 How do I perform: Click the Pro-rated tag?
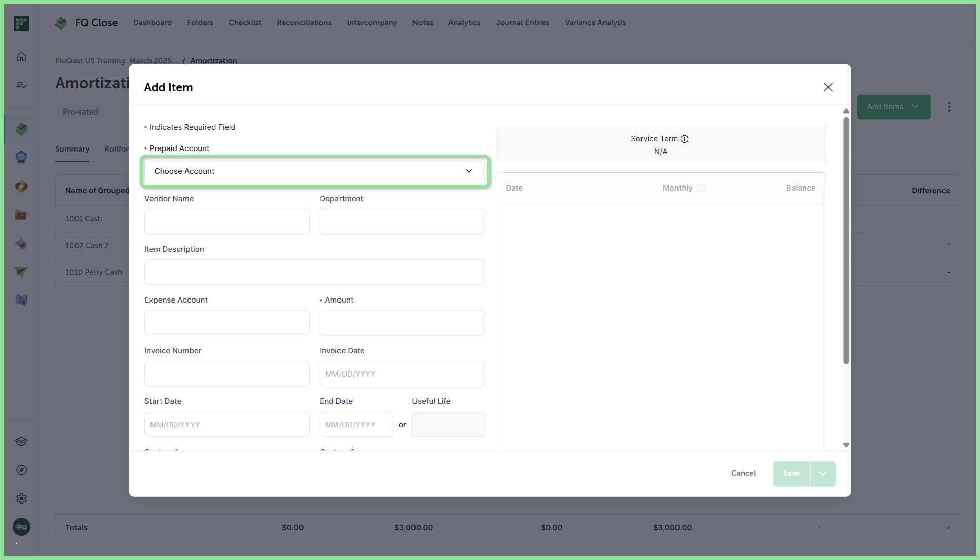pyautogui.click(x=81, y=112)
